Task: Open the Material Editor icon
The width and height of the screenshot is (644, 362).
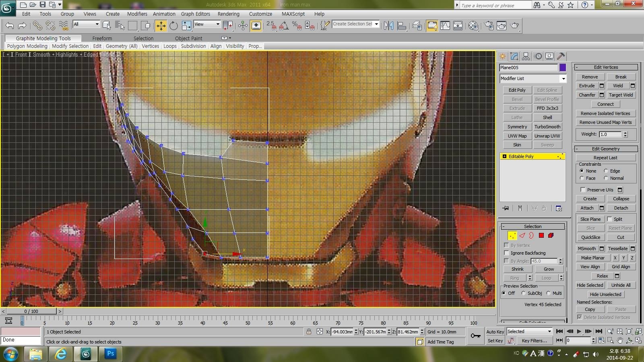Action: pos(473,26)
